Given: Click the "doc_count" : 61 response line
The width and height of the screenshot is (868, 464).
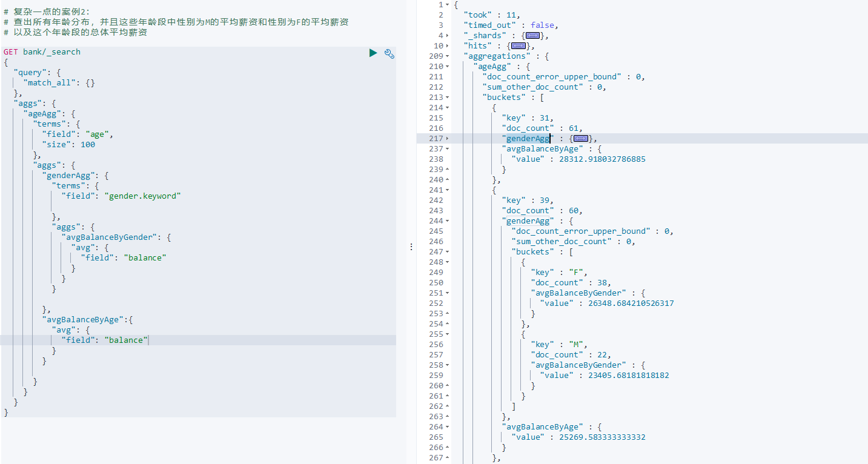Looking at the screenshot, I should (542, 128).
